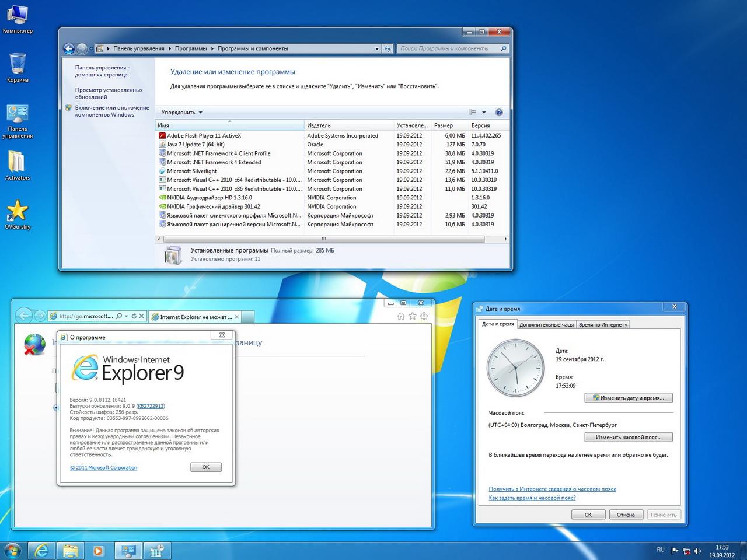
Task: Select Microsoft Silverlight in the list
Action: pyautogui.click(x=332, y=171)
